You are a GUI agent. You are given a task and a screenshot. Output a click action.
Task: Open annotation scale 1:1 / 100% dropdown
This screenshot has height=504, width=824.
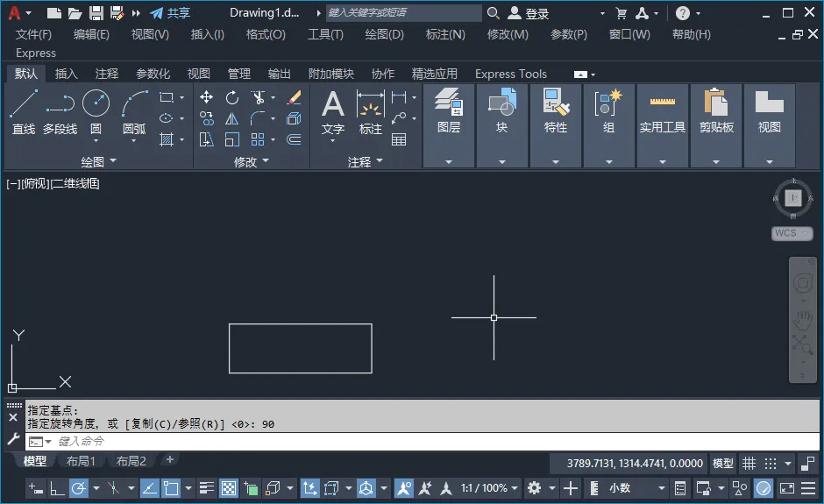pyautogui.click(x=489, y=489)
